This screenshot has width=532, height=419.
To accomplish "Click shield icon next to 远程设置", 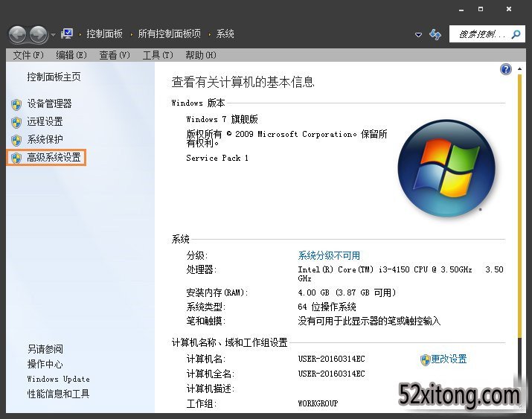I will point(16,122).
